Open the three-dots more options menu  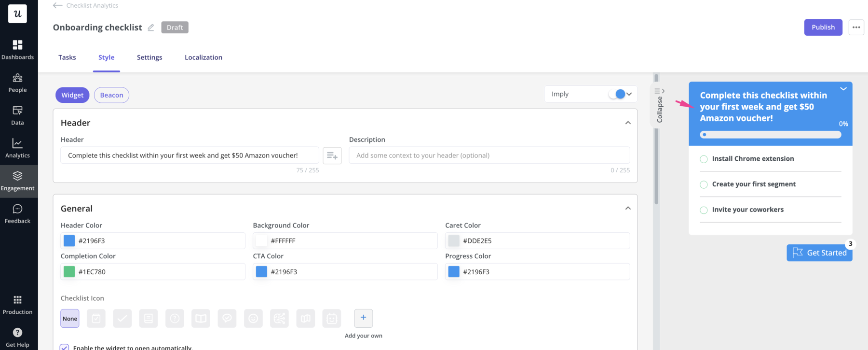[x=856, y=28]
